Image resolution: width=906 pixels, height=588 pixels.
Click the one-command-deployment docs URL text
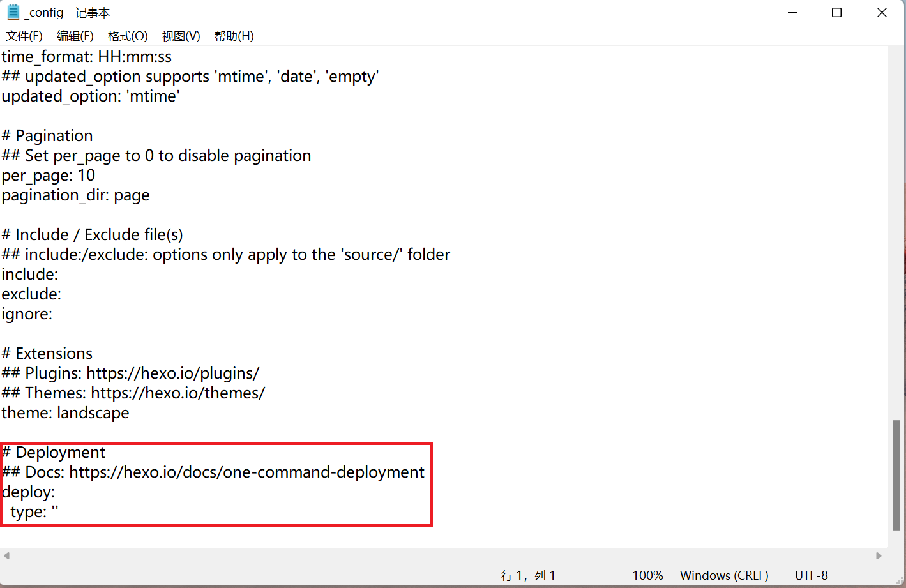tap(246, 472)
